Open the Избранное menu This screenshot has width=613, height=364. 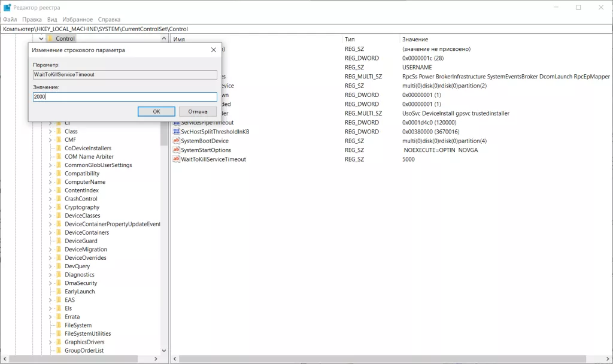click(x=77, y=19)
